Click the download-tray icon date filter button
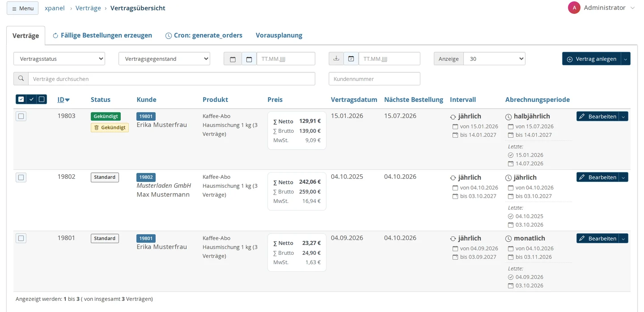This screenshot has height=312, width=644. point(336,59)
